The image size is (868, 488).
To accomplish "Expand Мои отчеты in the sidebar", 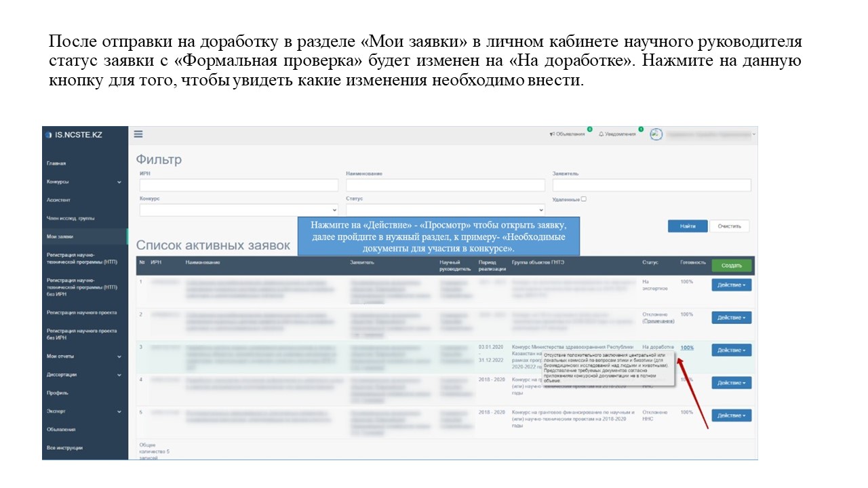I will pyautogui.click(x=85, y=356).
